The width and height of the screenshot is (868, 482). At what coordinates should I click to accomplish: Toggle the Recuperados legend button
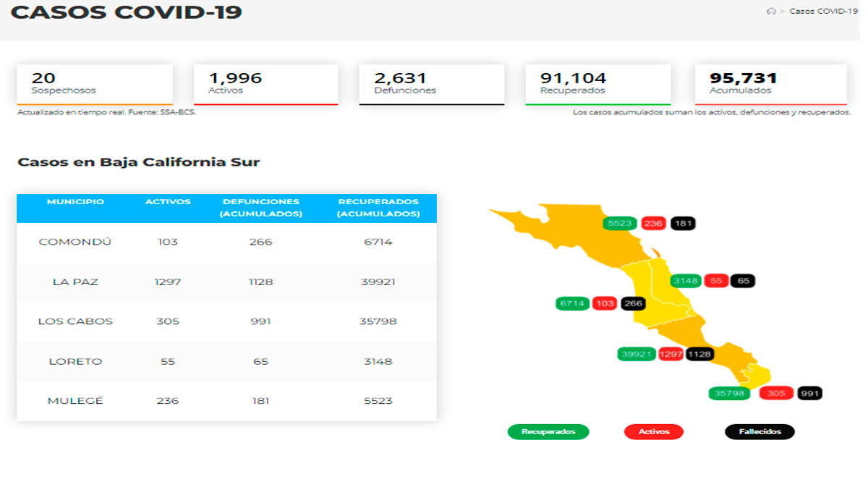pyautogui.click(x=548, y=431)
